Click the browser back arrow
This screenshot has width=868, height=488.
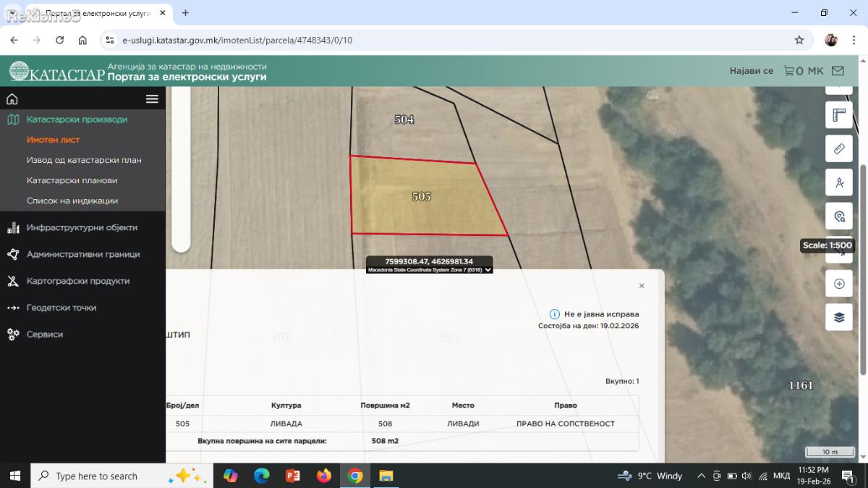pyautogui.click(x=14, y=41)
